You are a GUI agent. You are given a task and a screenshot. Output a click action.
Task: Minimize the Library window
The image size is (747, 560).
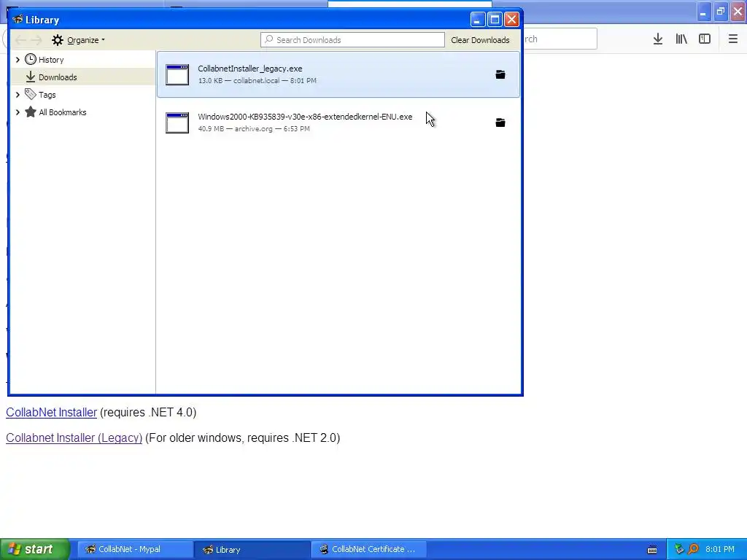pyautogui.click(x=478, y=20)
